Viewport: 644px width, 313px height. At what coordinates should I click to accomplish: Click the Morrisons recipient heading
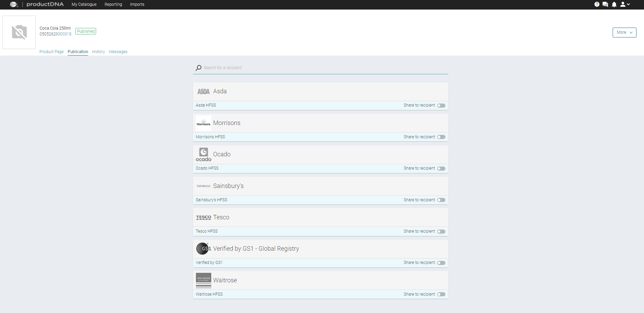point(227,123)
